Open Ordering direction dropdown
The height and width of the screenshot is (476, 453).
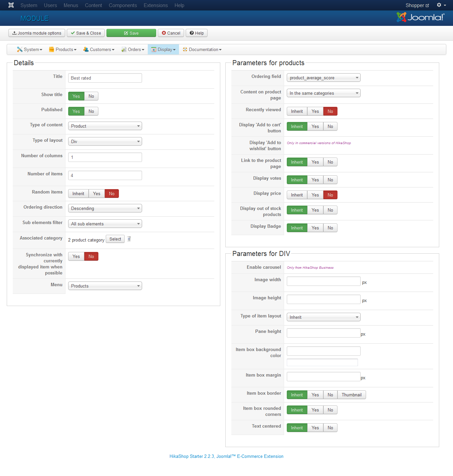click(105, 208)
